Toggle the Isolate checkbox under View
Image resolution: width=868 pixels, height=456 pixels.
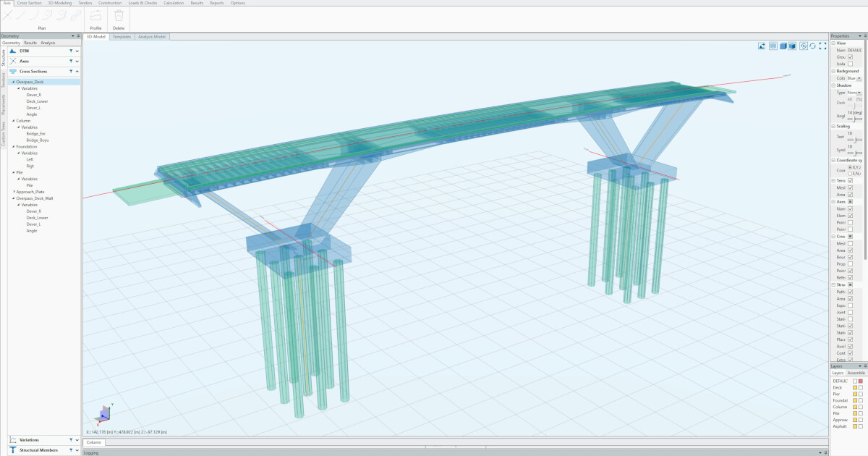pos(850,64)
